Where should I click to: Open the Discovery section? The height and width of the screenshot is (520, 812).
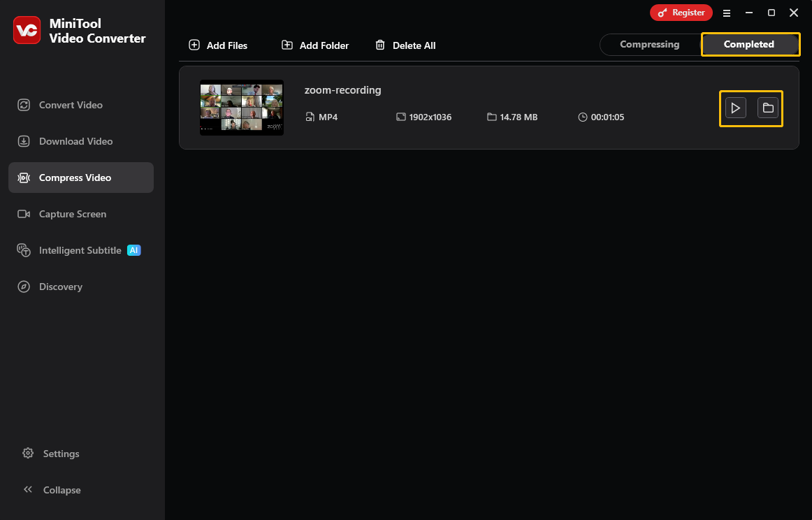coord(61,286)
